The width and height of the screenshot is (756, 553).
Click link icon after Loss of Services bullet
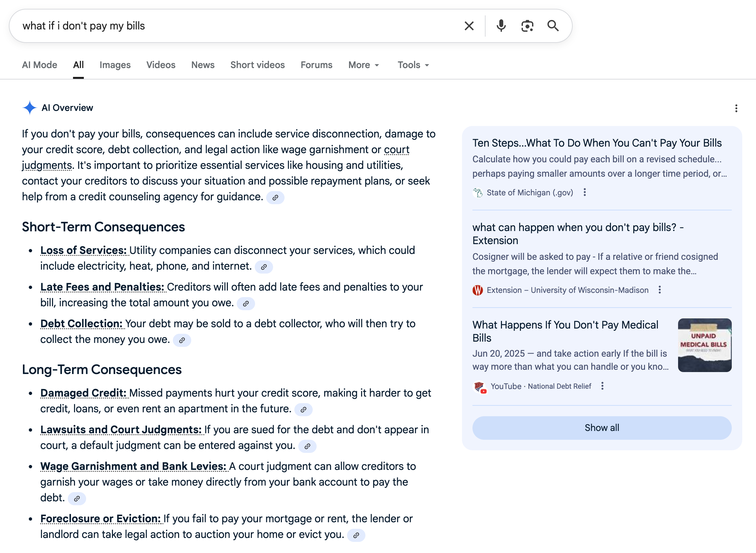click(264, 267)
